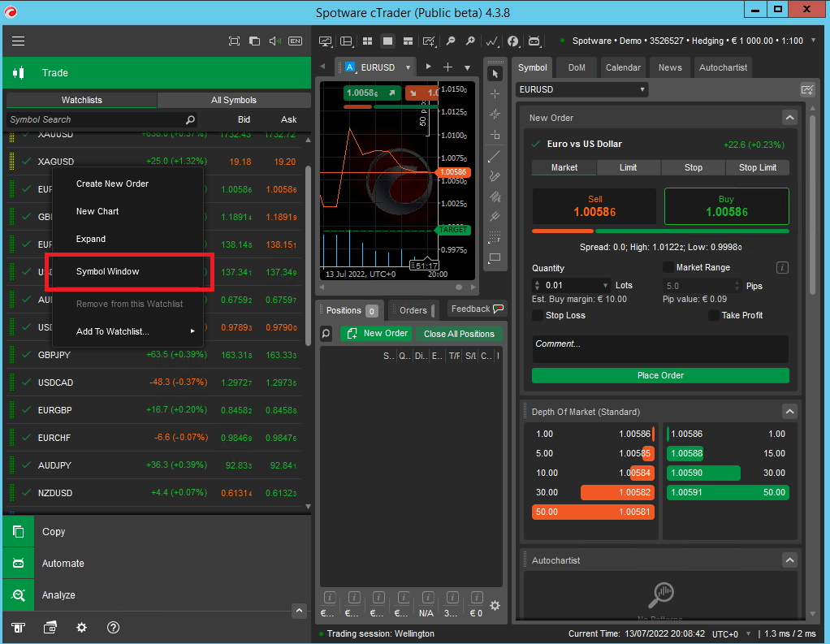Click the Place Order button
Screen dimensions: 830x644
coord(659,375)
